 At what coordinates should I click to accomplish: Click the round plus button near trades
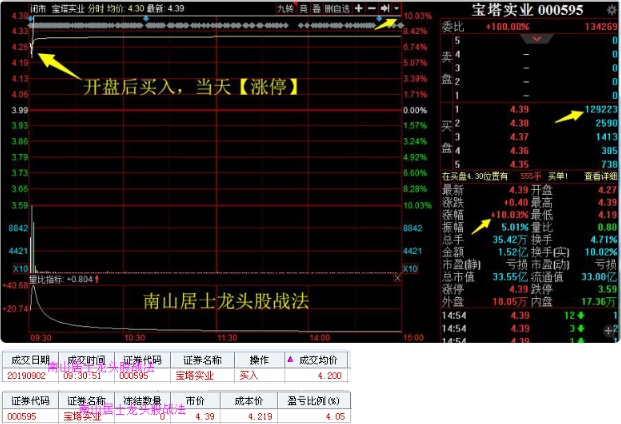pos(608,331)
